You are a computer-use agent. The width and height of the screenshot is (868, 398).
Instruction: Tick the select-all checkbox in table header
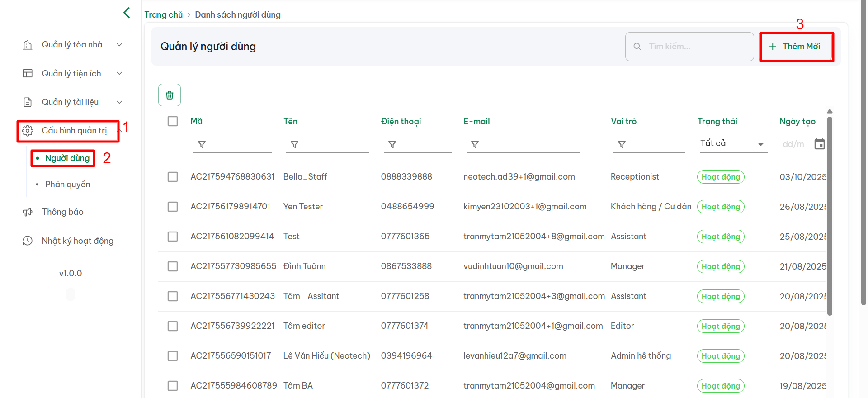point(173,121)
